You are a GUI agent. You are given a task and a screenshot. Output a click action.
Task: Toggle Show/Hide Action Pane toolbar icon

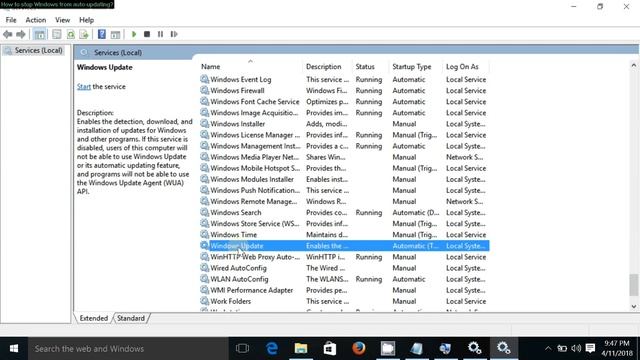[116, 34]
